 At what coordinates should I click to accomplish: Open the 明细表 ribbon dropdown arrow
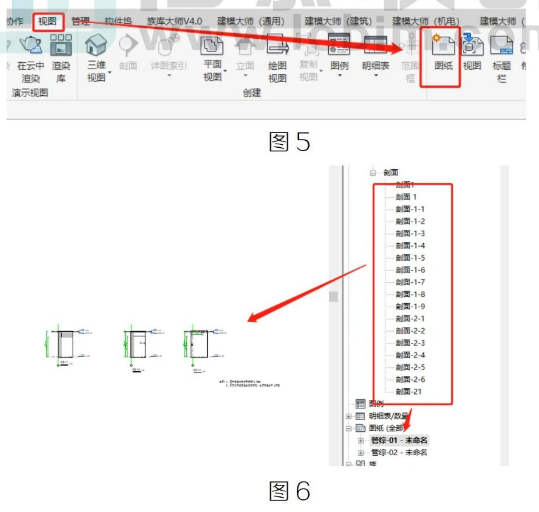pos(376,75)
